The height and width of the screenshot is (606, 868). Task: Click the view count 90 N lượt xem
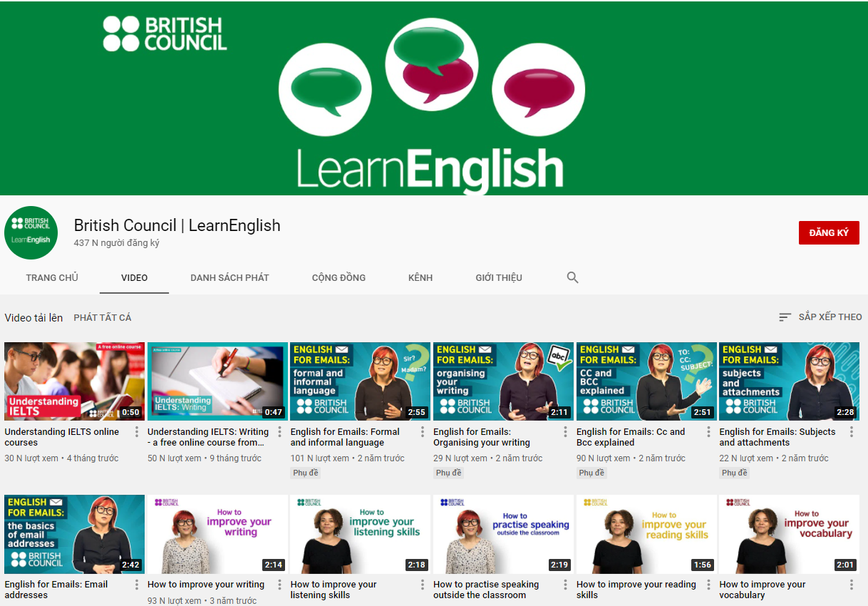point(604,458)
